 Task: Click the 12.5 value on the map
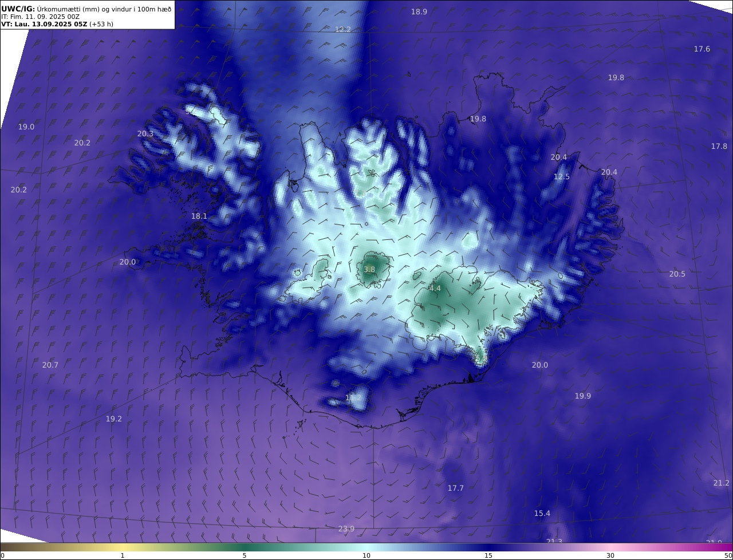coord(562,177)
